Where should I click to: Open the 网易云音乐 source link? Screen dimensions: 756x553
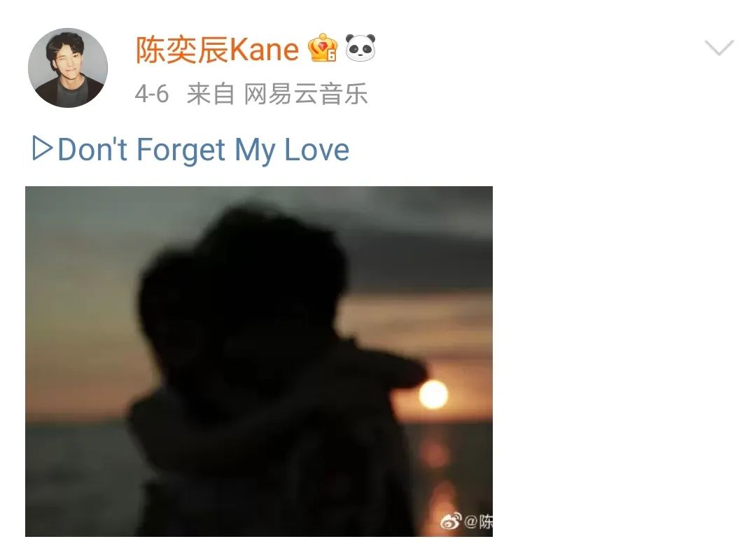(x=306, y=94)
